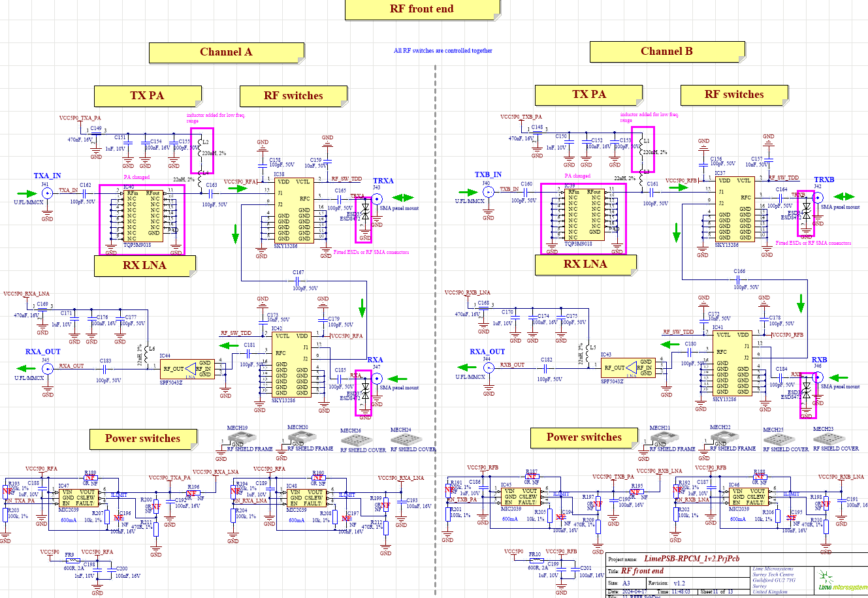
Task: Click the IC38 SKY13286 RF switch
Action: coord(293,210)
